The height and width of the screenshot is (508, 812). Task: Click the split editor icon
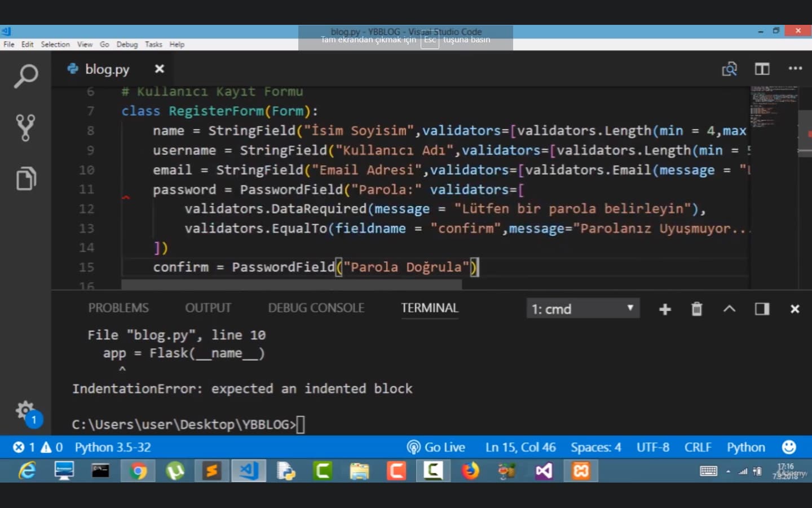762,69
